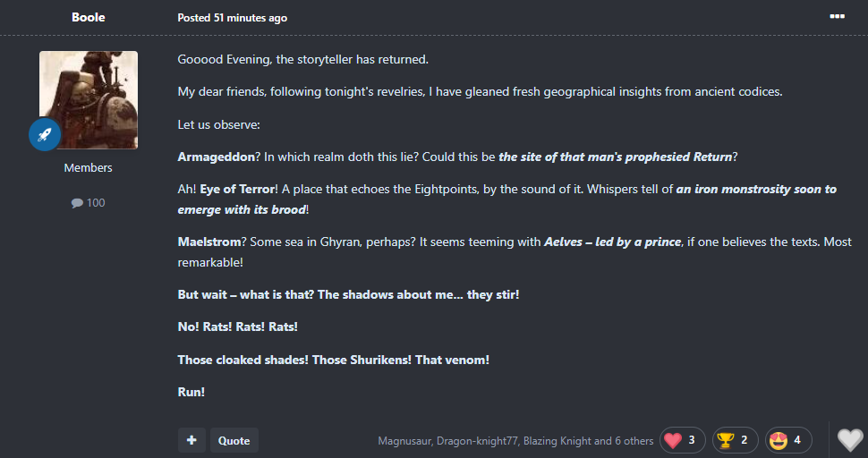Click the star-eyes emoji reaction
Screen dimensions: 868x458
779,440
